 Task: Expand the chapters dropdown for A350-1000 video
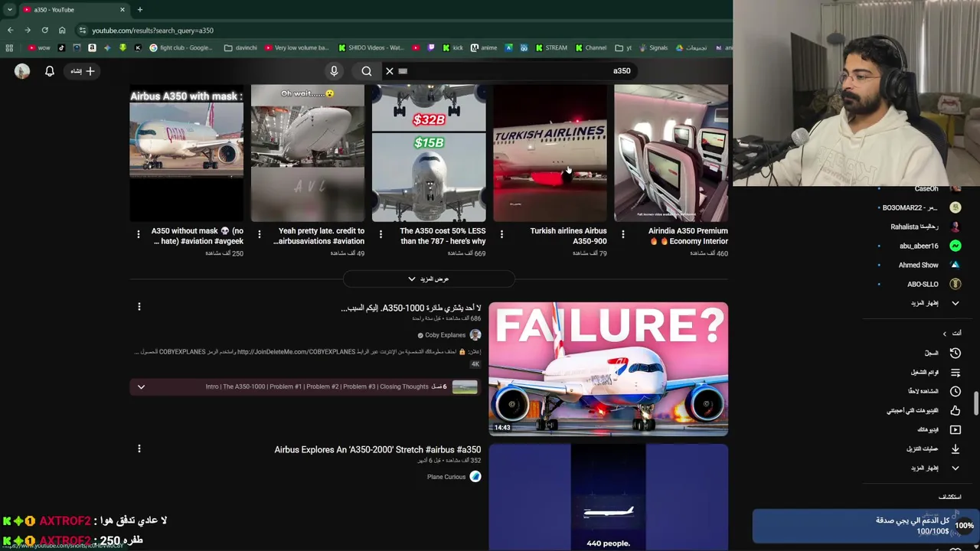[x=141, y=386]
